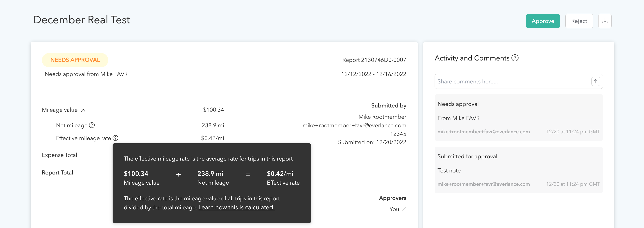644x228 pixels.
Task: Open the Activity and Comments help icon
Action: coord(515,58)
